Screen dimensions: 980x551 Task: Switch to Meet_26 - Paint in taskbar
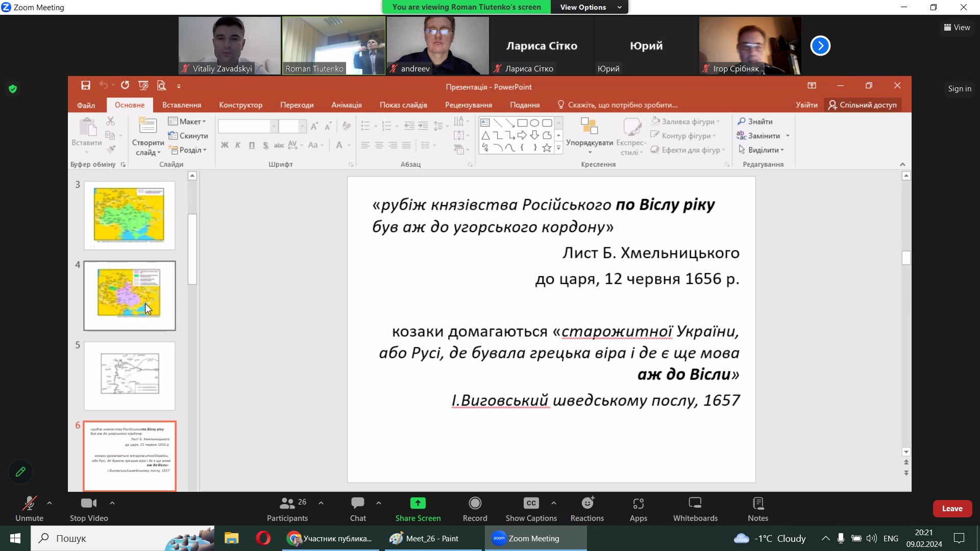[432, 538]
